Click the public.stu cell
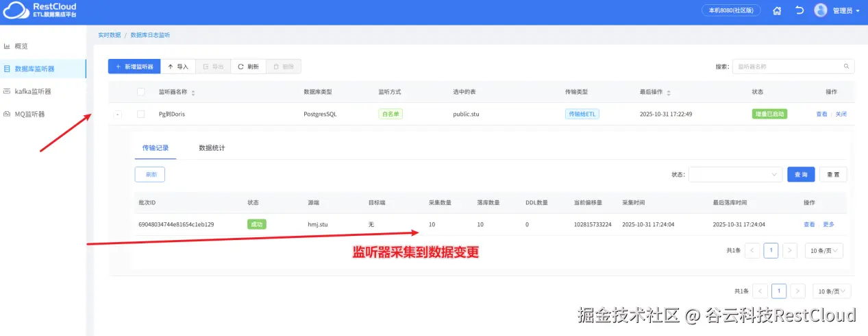Screen dimensions: 868x336 pos(466,114)
